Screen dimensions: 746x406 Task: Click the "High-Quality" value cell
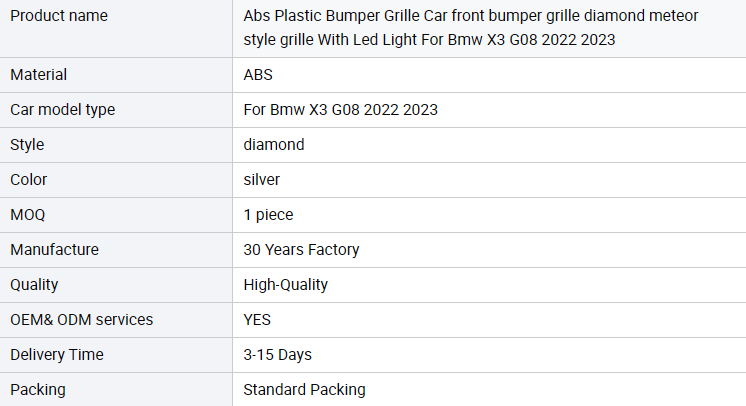tap(286, 285)
